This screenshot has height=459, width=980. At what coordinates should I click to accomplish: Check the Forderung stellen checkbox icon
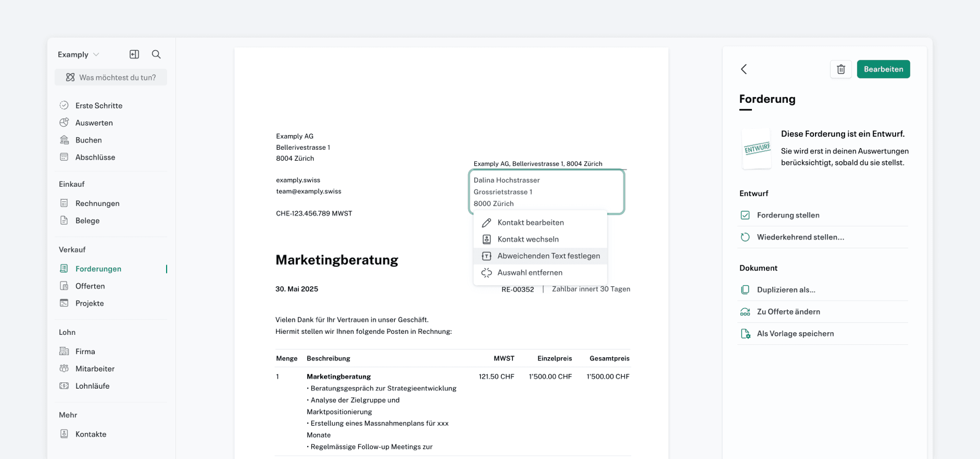point(745,215)
